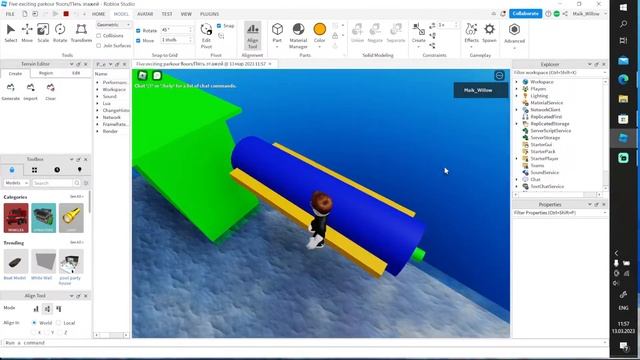Activate the Move tool
The width and height of the screenshot is (640, 360).
point(27,33)
